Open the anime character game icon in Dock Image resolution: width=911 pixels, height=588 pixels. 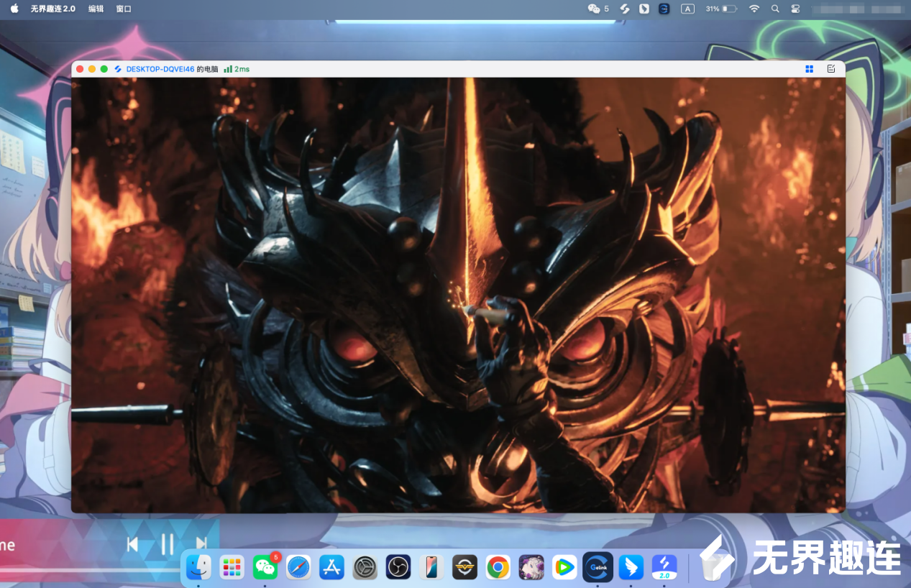[531, 567]
